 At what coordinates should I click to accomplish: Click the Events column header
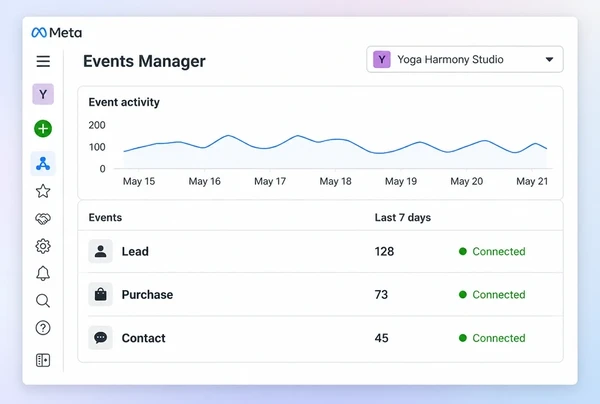[x=105, y=217]
